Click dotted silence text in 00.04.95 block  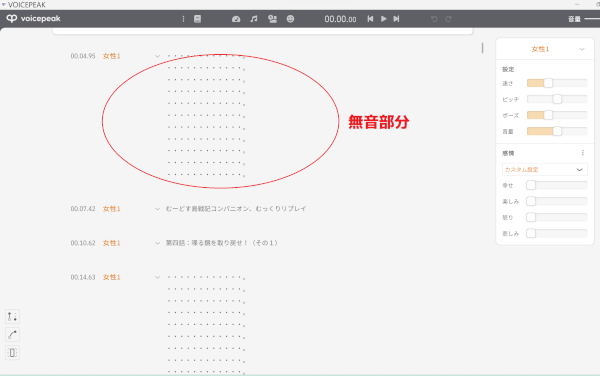tap(206, 116)
